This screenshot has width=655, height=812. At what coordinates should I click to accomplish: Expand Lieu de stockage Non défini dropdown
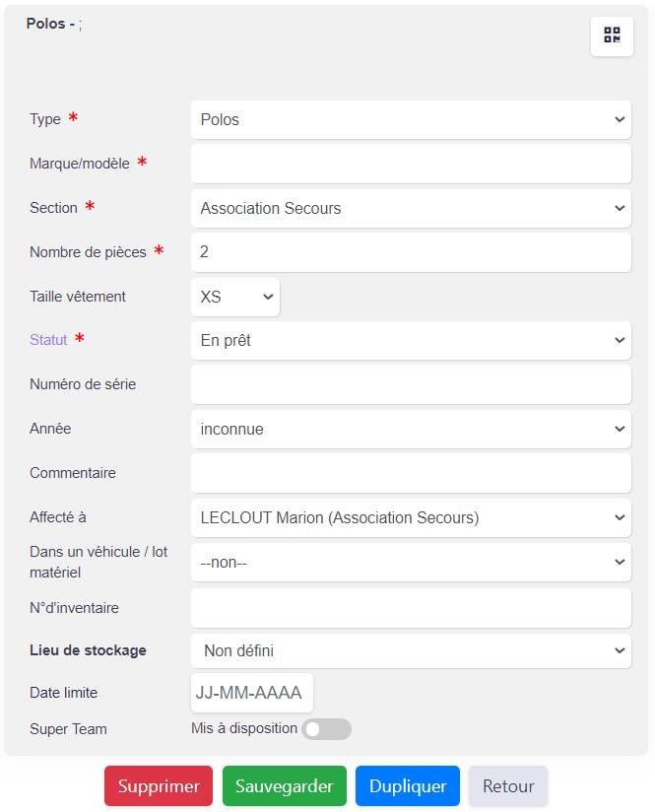[411, 650]
